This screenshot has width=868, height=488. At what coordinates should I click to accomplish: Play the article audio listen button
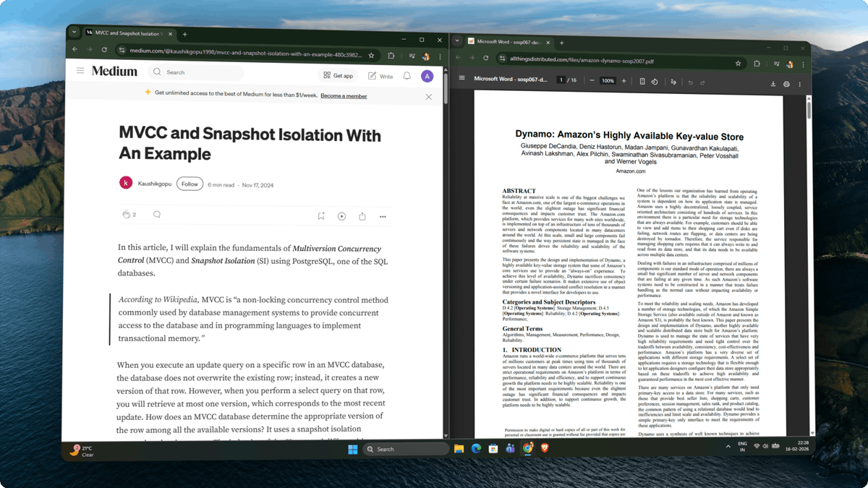coord(341,215)
